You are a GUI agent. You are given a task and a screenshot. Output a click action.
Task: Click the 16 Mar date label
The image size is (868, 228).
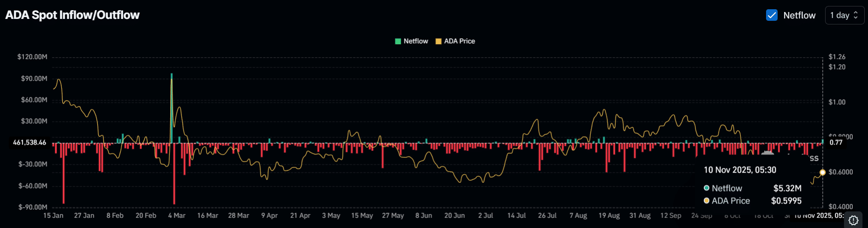pyautogui.click(x=208, y=216)
